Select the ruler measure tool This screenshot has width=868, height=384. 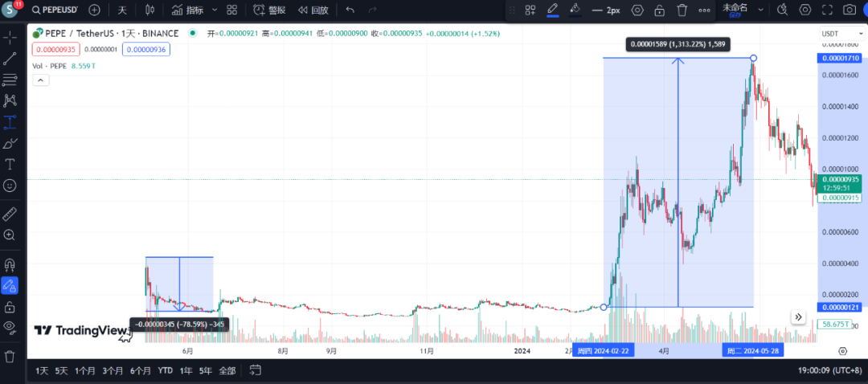click(x=10, y=214)
